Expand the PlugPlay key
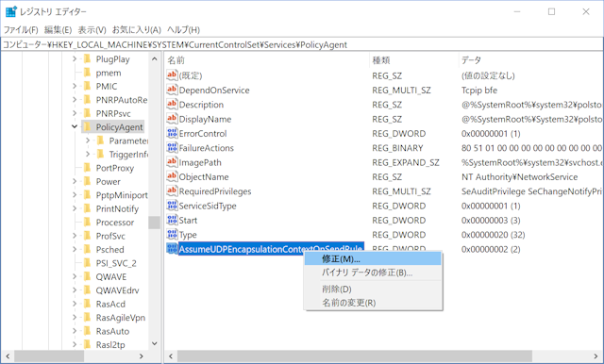The image size is (604, 364). pos(75,58)
